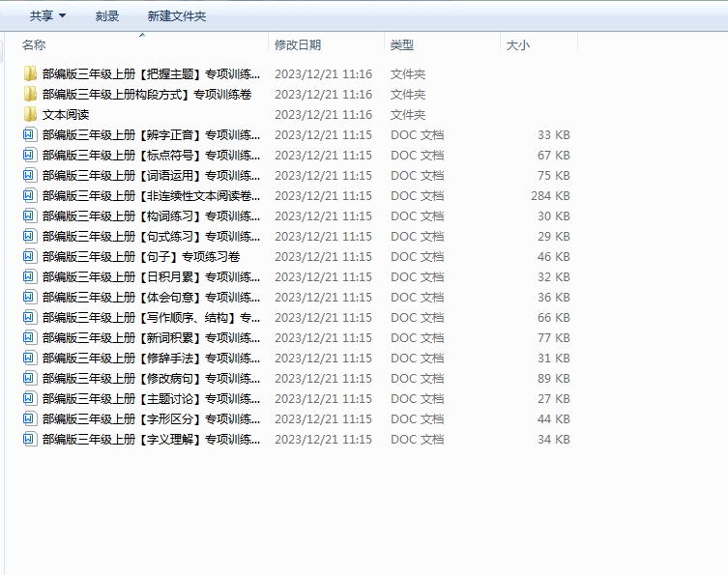728x575 pixels.
Task: Select file name 部编版三年级上册【把握主题】专项训练
Action: [x=152, y=73]
